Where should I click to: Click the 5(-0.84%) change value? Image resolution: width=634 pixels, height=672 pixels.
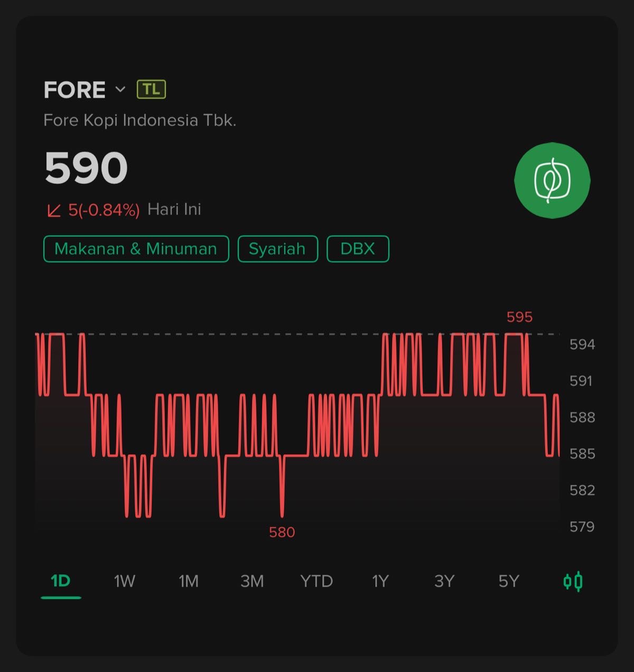tap(104, 210)
